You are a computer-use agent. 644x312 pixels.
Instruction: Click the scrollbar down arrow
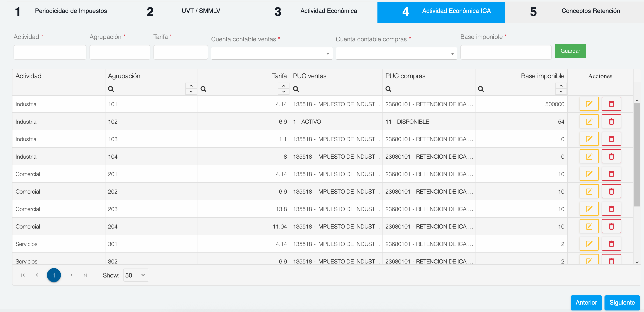tap(637, 262)
